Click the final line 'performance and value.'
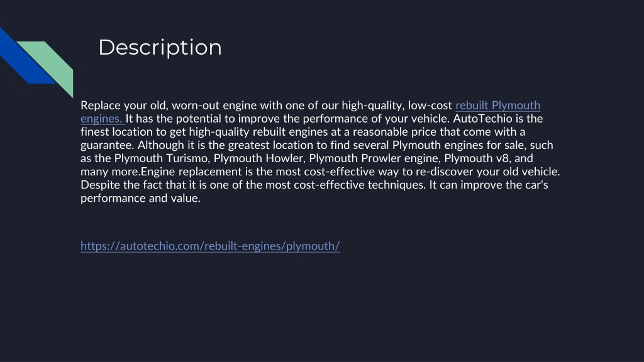The height and width of the screenshot is (362, 644). point(140,198)
